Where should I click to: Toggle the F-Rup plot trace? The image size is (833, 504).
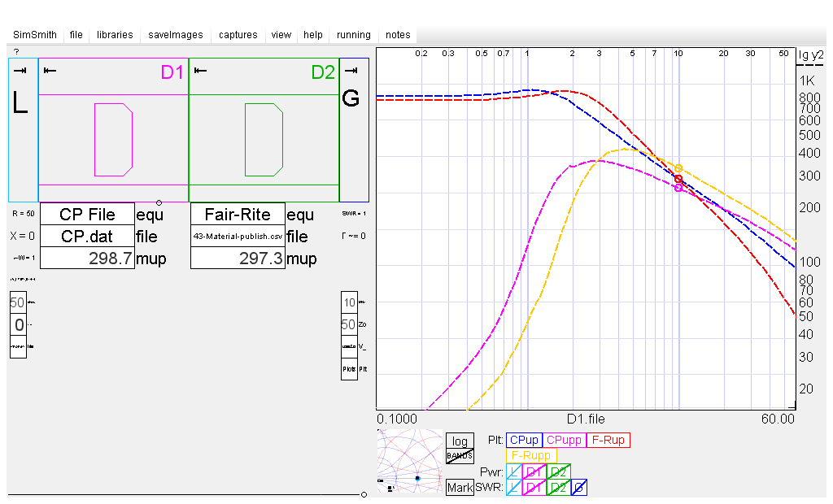pyautogui.click(x=608, y=441)
